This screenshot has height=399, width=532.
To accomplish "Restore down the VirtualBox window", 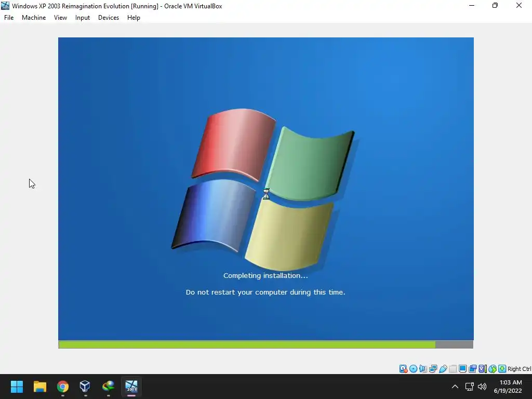I will pyautogui.click(x=495, y=5).
